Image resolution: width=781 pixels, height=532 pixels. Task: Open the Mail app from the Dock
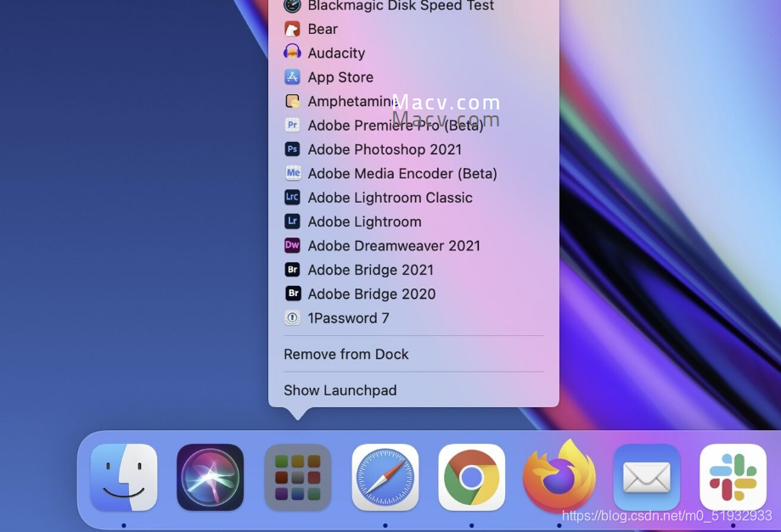pyautogui.click(x=646, y=478)
